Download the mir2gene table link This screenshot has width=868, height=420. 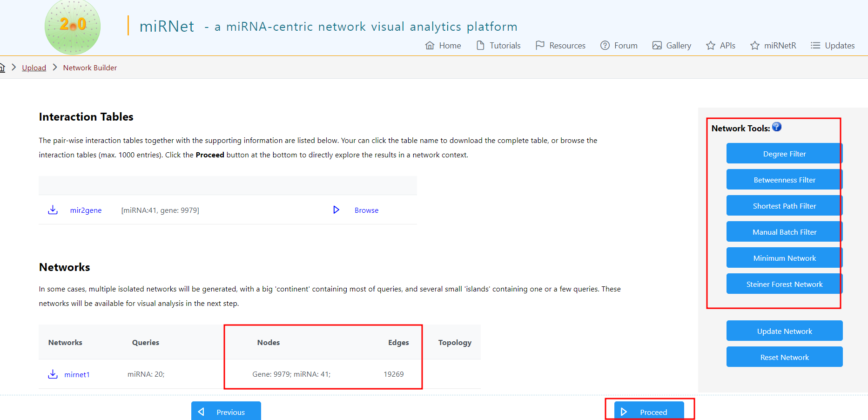coord(86,210)
